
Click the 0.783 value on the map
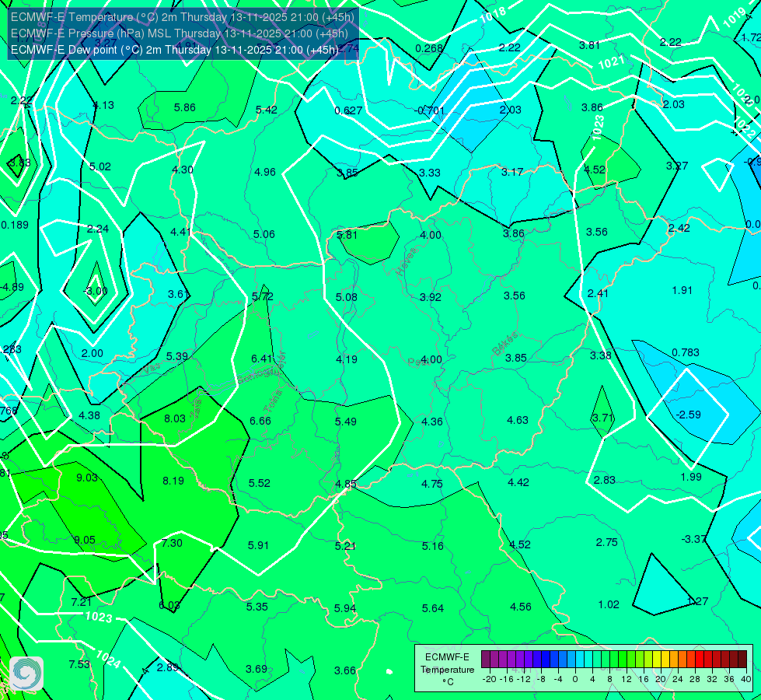point(686,352)
